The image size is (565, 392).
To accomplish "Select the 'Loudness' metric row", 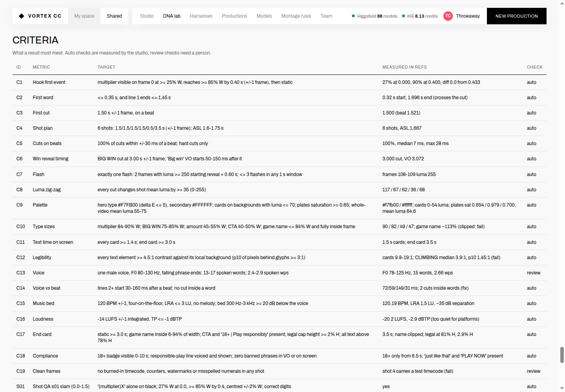I will click(x=279, y=319).
